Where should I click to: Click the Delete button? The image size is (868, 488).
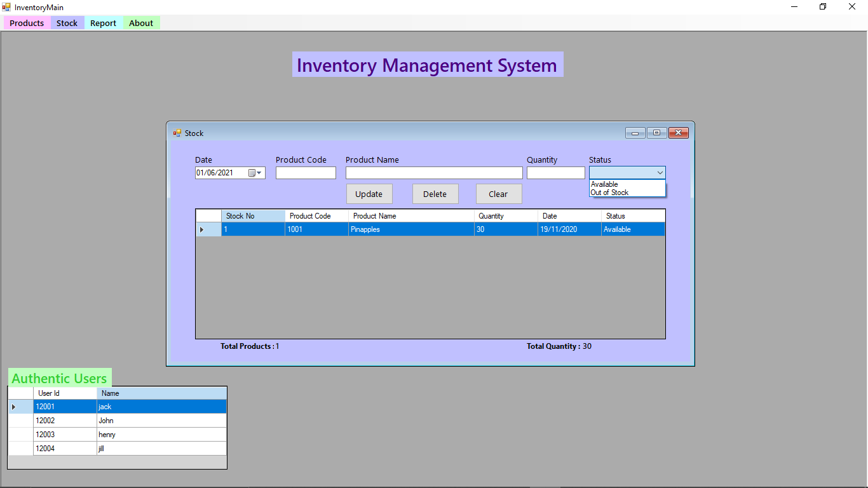(x=435, y=194)
